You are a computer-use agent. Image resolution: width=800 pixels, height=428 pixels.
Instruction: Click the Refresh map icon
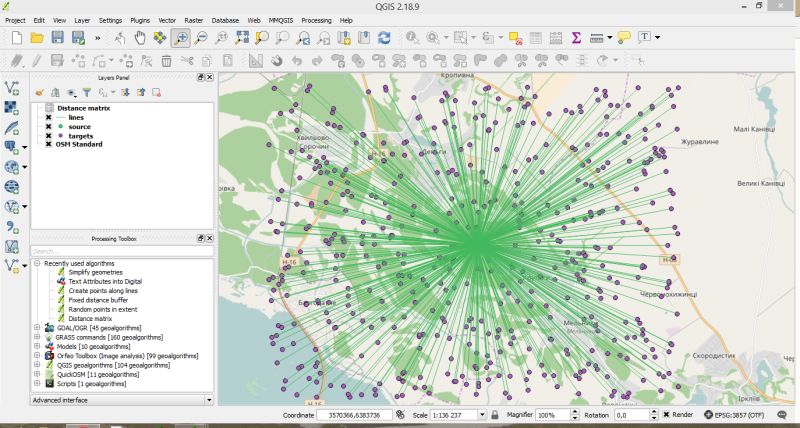point(384,38)
